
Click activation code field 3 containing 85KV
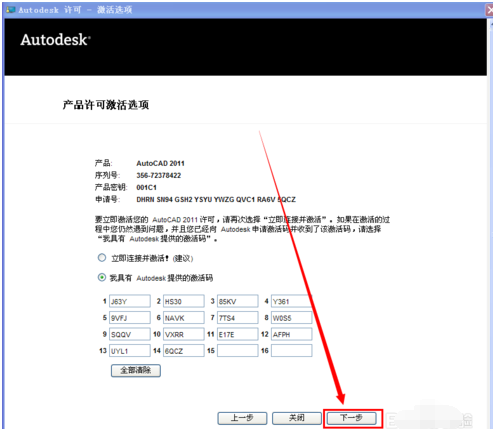pos(238,301)
